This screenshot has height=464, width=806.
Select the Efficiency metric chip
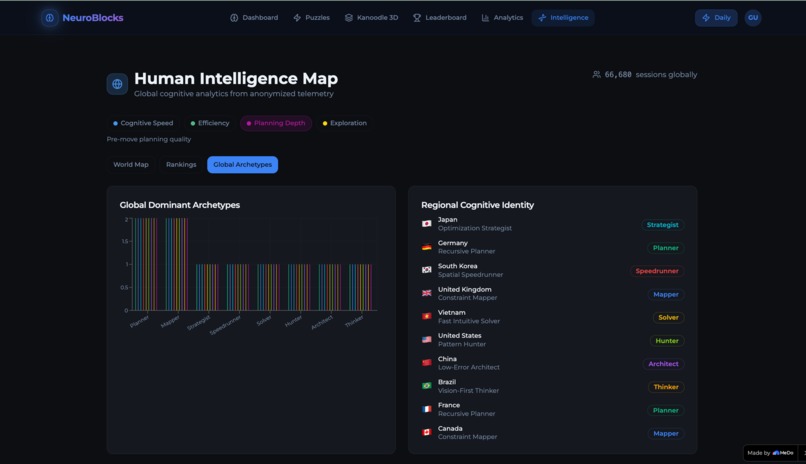coord(210,123)
